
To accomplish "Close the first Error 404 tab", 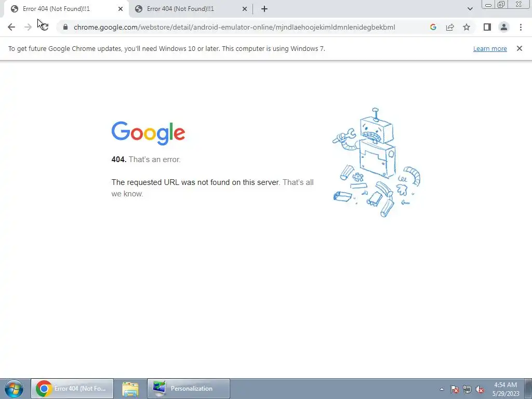I will pos(121,9).
